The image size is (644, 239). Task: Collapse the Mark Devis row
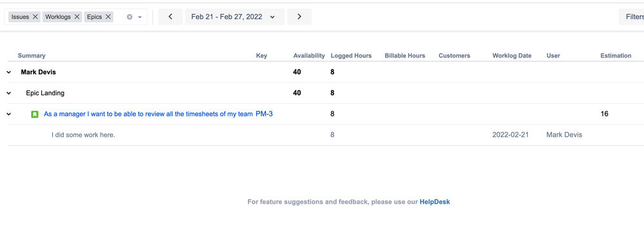[8, 72]
